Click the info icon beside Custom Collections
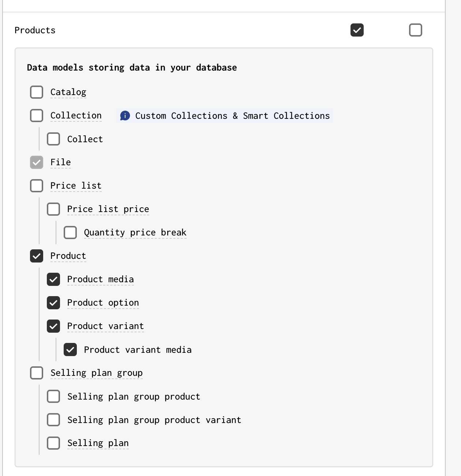 coord(125,116)
